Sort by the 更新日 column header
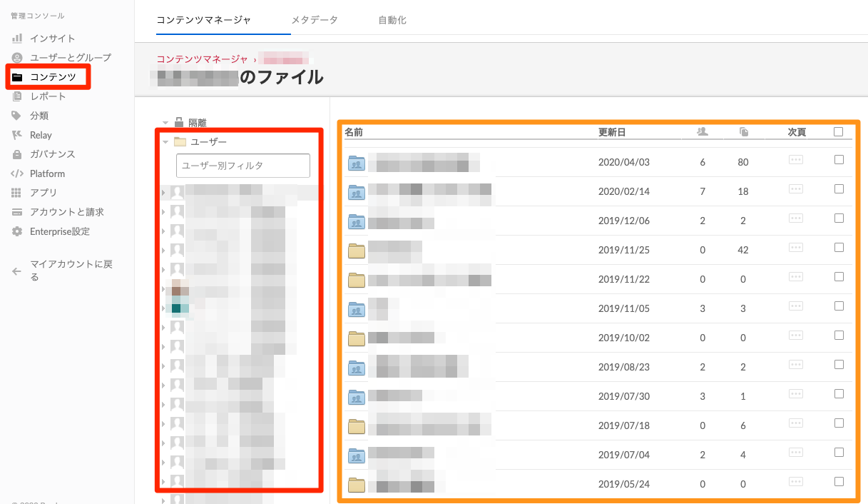868x504 pixels. pos(612,132)
